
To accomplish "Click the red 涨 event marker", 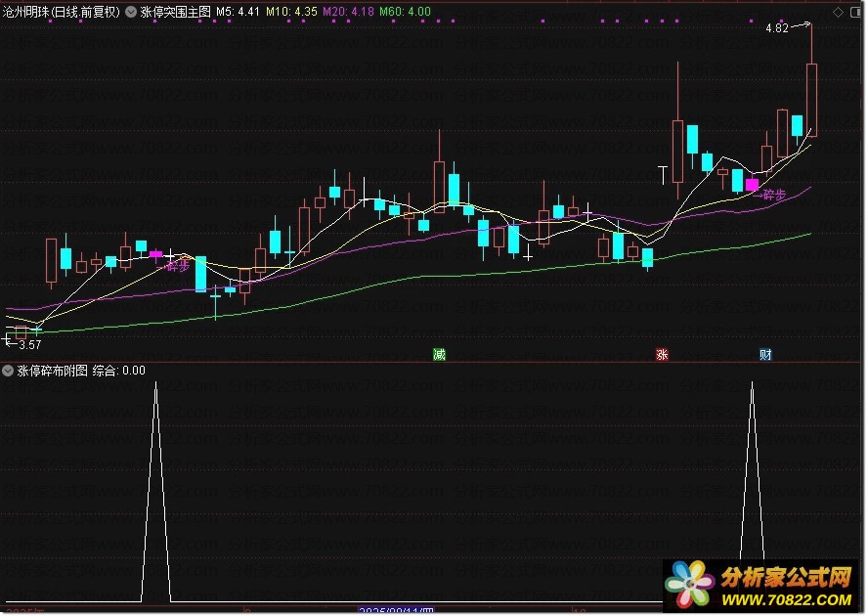I will (x=662, y=354).
